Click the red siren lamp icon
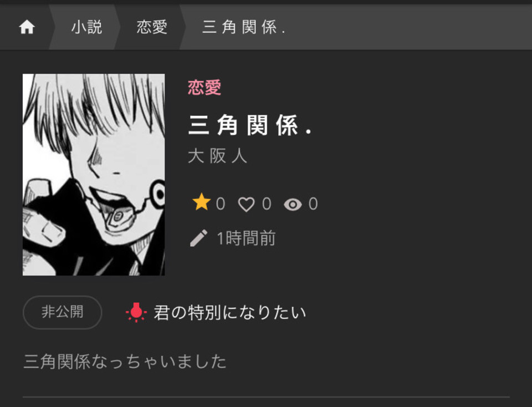The width and height of the screenshot is (532, 407). click(136, 312)
